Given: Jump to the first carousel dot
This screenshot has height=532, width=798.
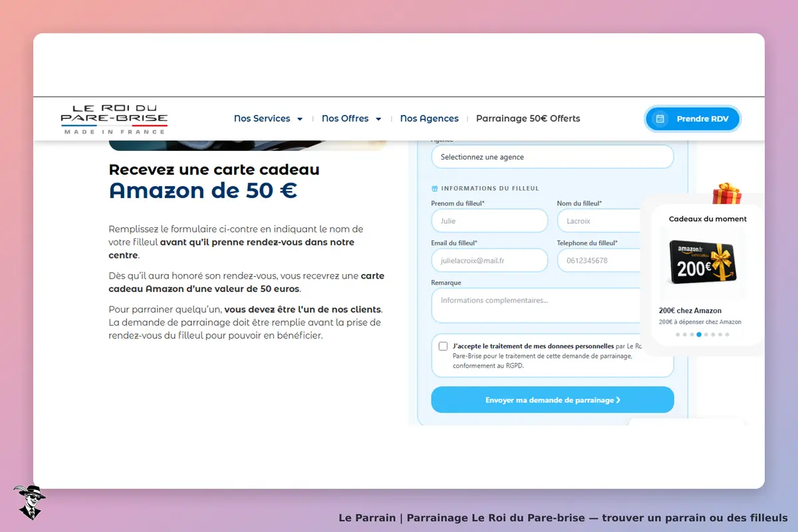Looking at the screenshot, I should tap(678, 334).
